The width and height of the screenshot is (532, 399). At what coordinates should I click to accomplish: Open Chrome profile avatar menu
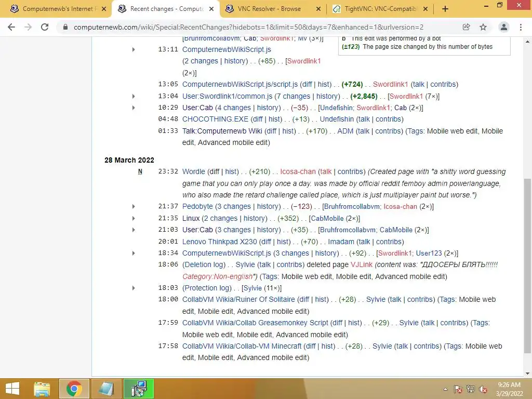[x=504, y=27]
